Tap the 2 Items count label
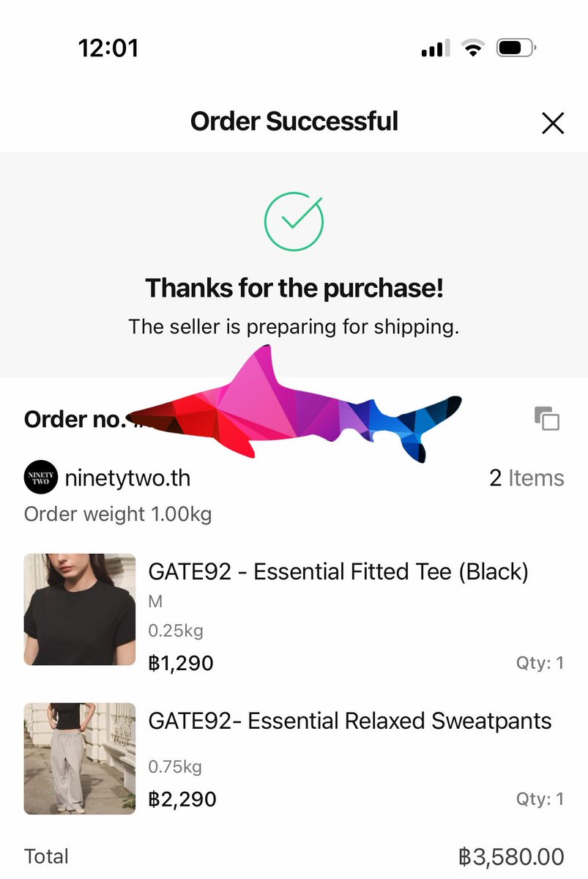 coord(526,478)
